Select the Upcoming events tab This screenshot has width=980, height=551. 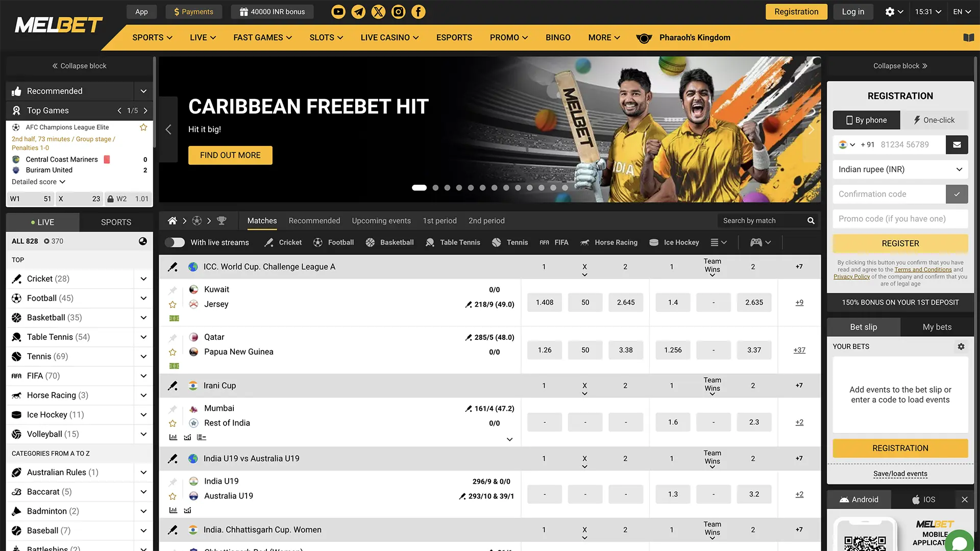[381, 221]
